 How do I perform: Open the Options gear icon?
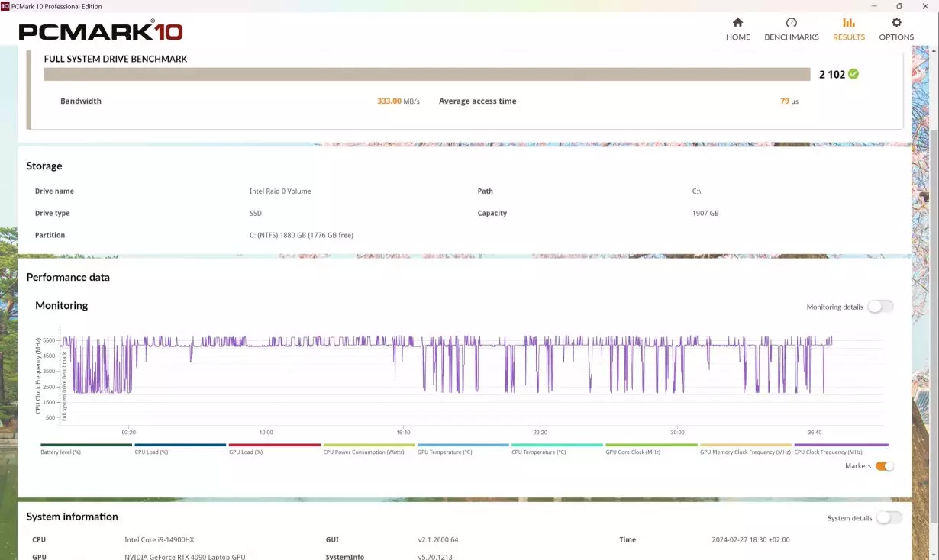click(896, 23)
